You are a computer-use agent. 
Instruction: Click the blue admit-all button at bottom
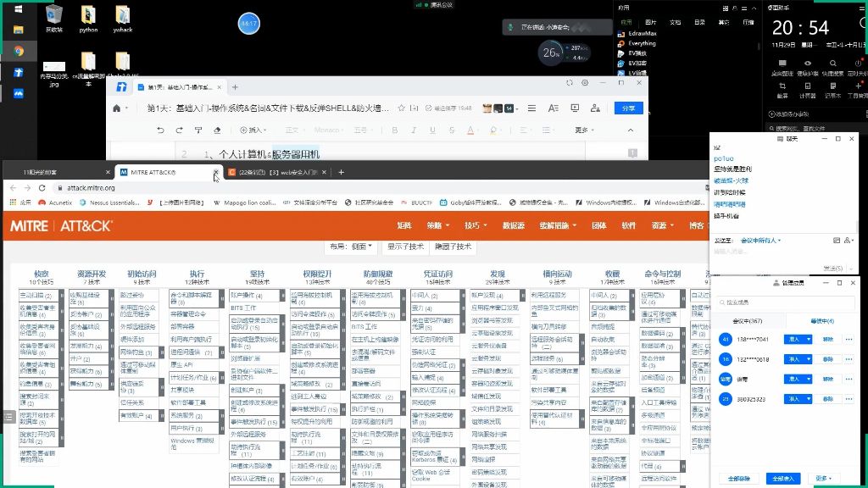pos(782,479)
